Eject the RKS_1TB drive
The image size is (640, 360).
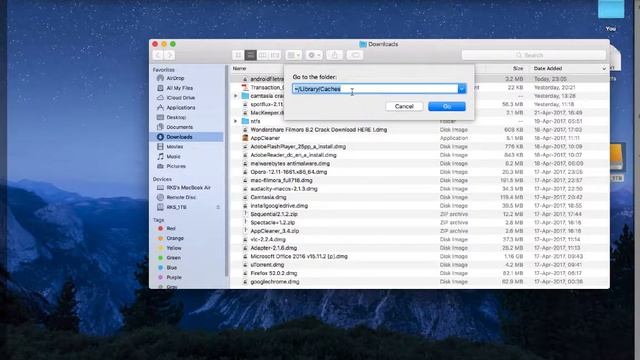click(218, 207)
